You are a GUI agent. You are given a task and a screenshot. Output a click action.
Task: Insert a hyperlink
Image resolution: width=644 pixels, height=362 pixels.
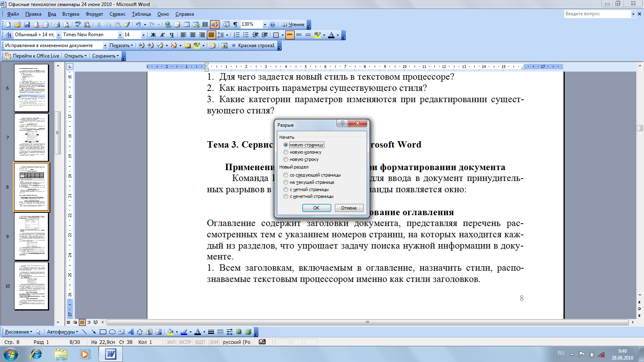pos(168,25)
